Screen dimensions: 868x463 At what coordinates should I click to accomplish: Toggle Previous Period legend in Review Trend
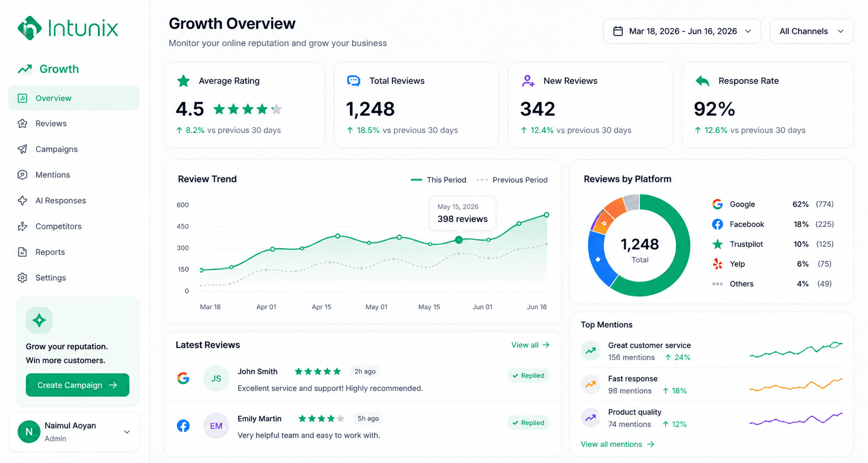click(512, 180)
